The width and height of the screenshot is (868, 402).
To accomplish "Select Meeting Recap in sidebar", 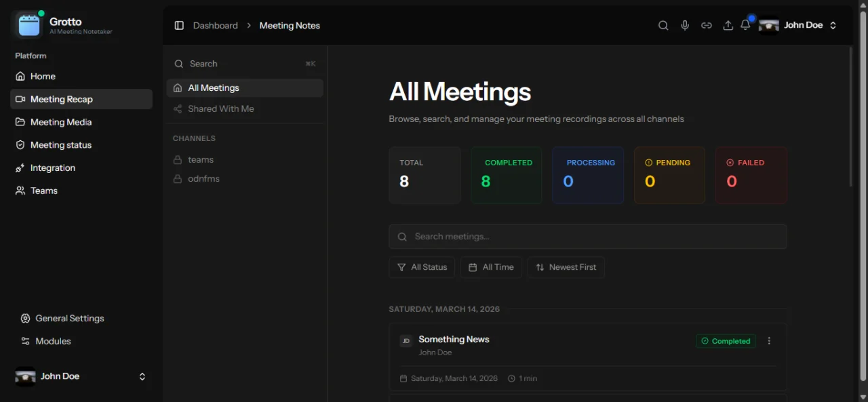I will (81, 99).
